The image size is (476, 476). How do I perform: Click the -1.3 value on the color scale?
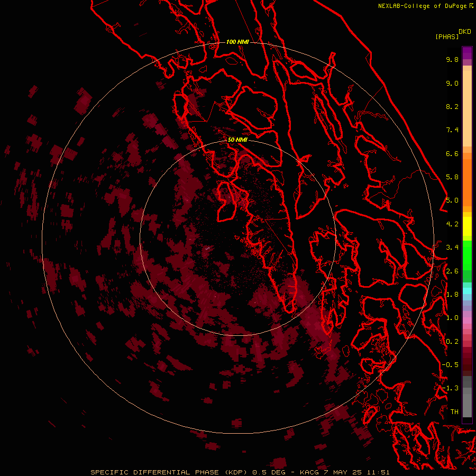450,388
